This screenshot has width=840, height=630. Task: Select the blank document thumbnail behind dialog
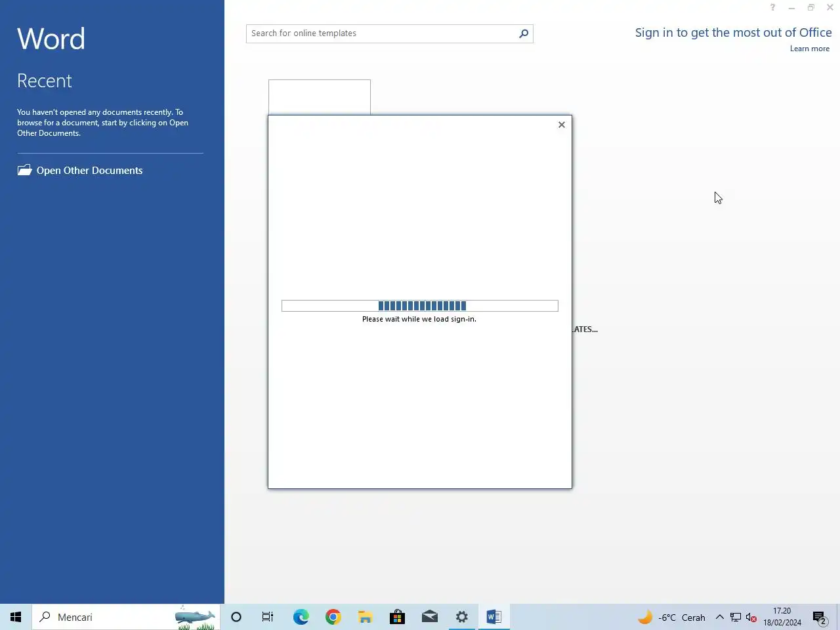pos(320,97)
